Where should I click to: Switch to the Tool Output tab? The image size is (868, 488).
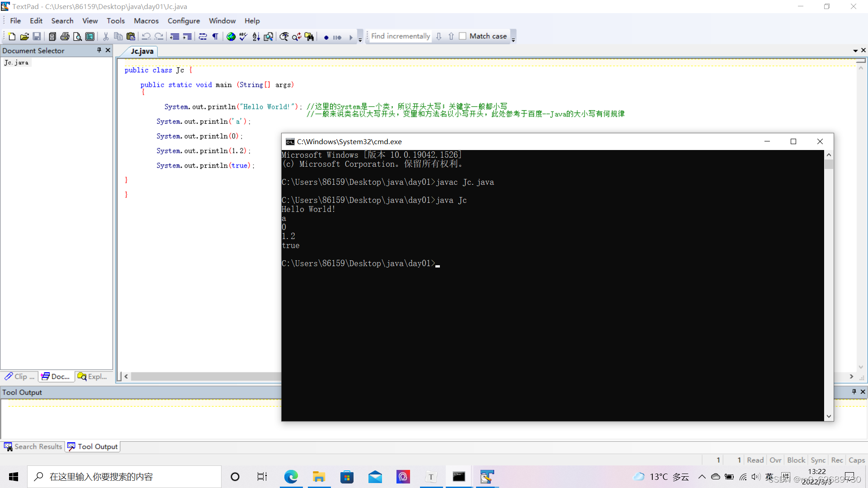point(93,447)
